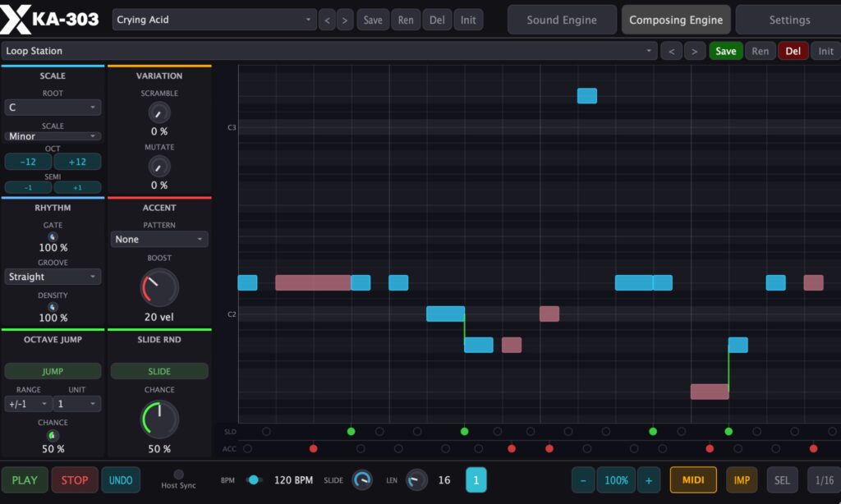Click the Accent Boost knob
This screenshot has width=841, height=504.
[x=159, y=287]
